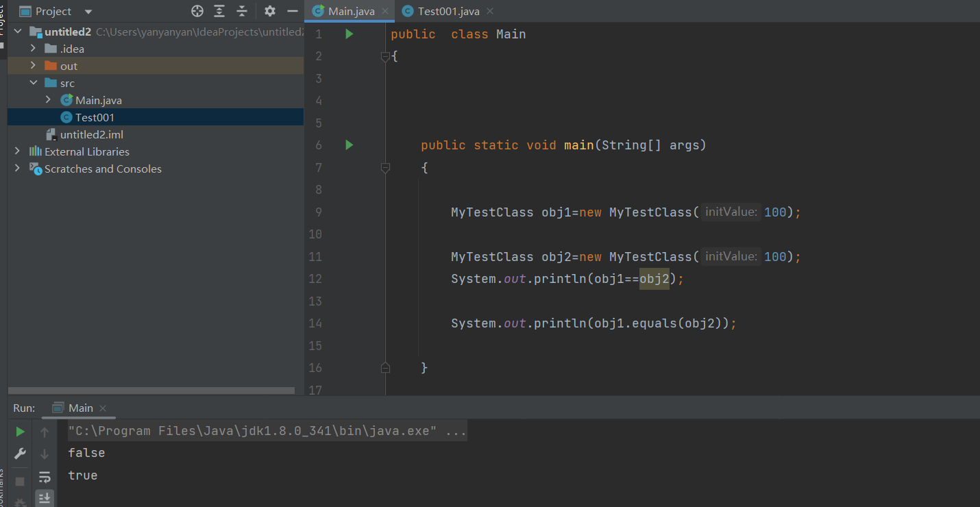
Task: Expand External Libraries node
Action: click(x=18, y=151)
